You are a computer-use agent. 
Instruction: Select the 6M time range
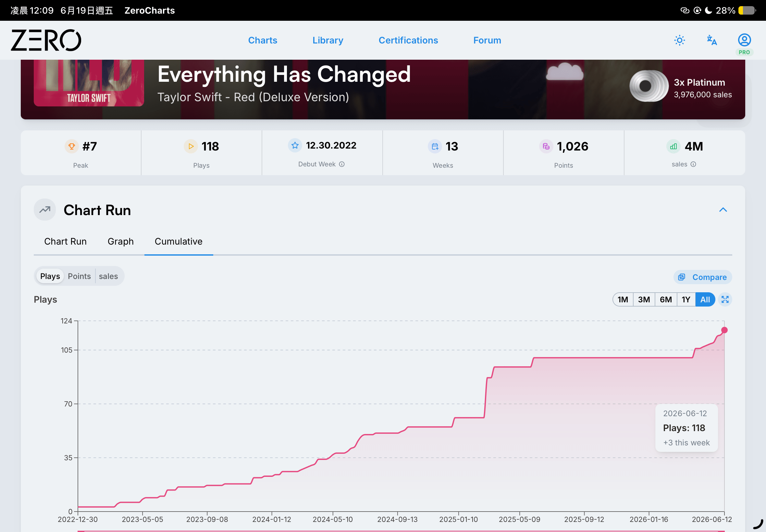click(x=666, y=299)
